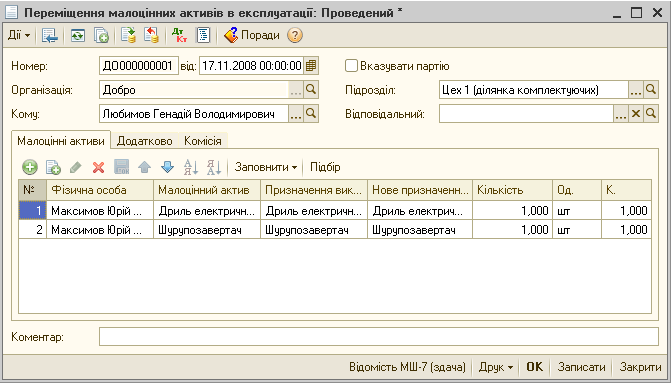Click the Записати button
671x383 pixels.
pos(582,367)
